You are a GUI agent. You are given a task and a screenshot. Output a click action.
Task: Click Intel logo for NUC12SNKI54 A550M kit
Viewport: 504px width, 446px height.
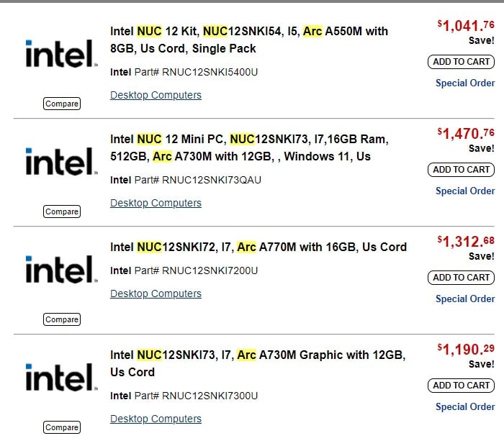61,54
